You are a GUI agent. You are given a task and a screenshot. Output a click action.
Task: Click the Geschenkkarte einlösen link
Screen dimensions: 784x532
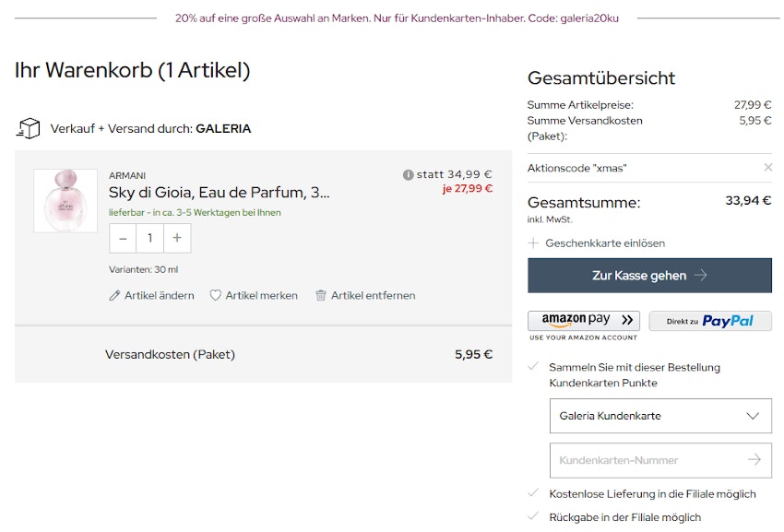tap(605, 243)
